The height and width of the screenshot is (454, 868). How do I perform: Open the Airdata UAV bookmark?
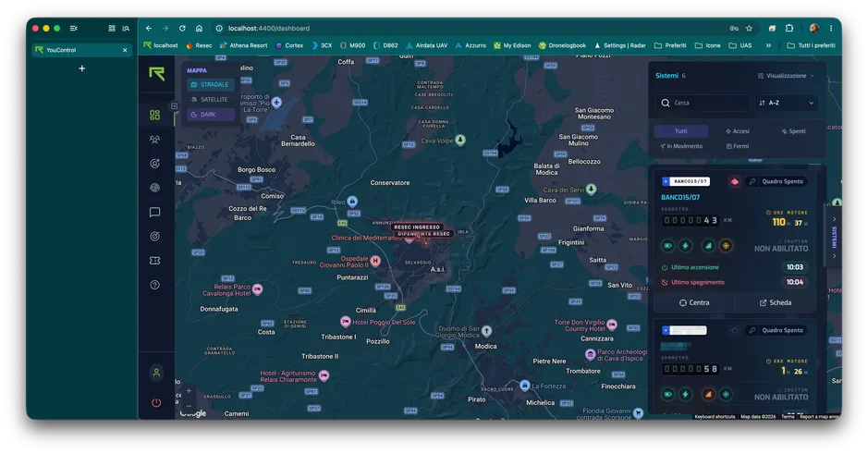point(426,45)
